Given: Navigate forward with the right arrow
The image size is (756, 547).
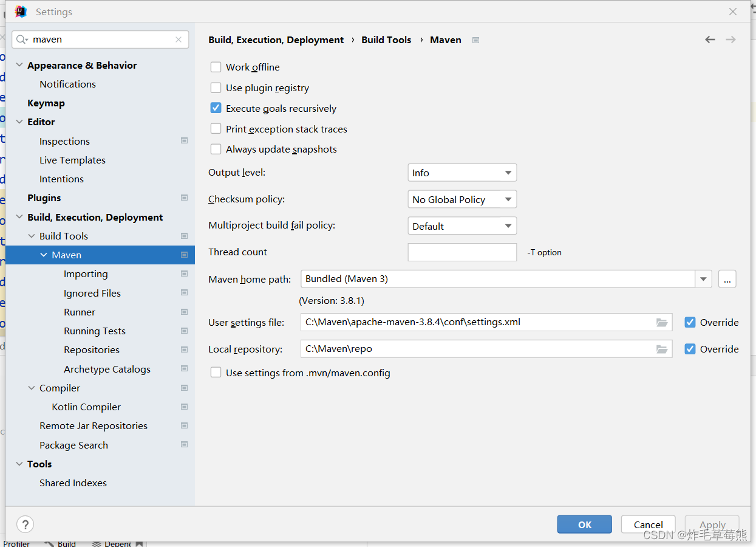Looking at the screenshot, I should pyautogui.click(x=730, y=40).
